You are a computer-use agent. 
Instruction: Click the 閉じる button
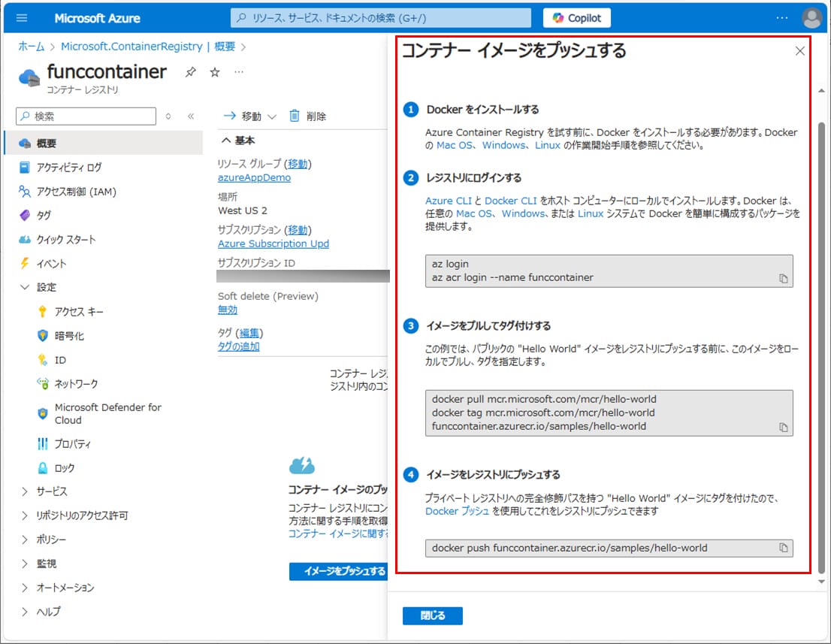coord(432,615)
